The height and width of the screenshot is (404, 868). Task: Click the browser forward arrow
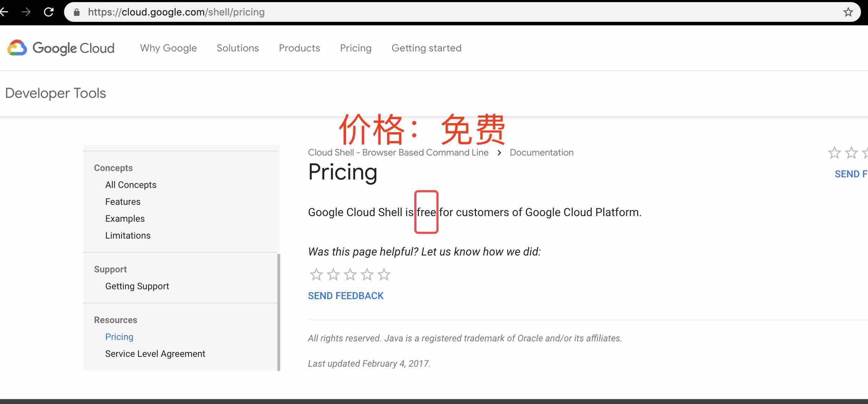[26, 12]
